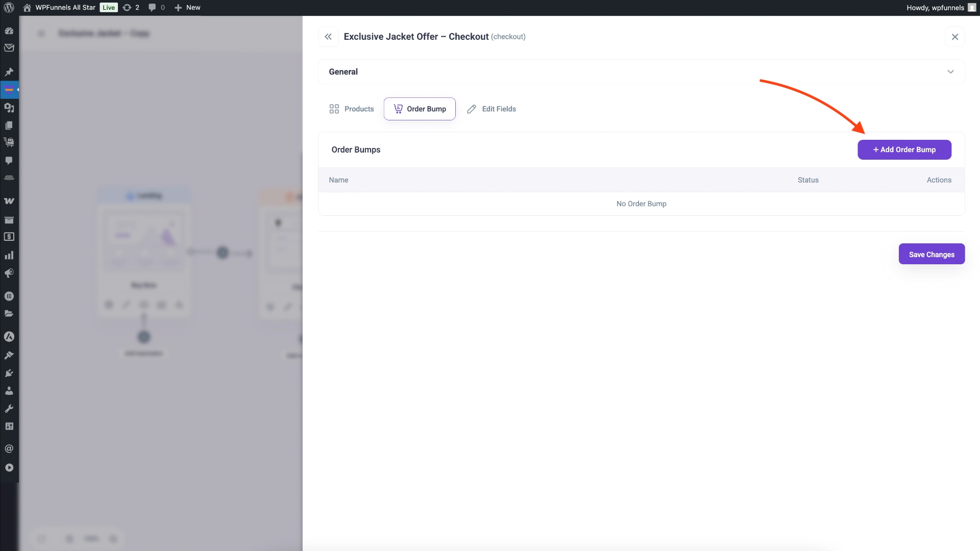Screen dimensions: 980x551
Task: Select the WooCommerce shopping cart icon
Action: [9, 142]
